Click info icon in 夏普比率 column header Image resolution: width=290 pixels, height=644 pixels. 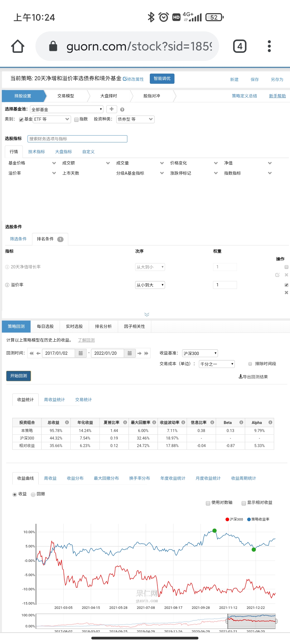(x=125, y=422)
